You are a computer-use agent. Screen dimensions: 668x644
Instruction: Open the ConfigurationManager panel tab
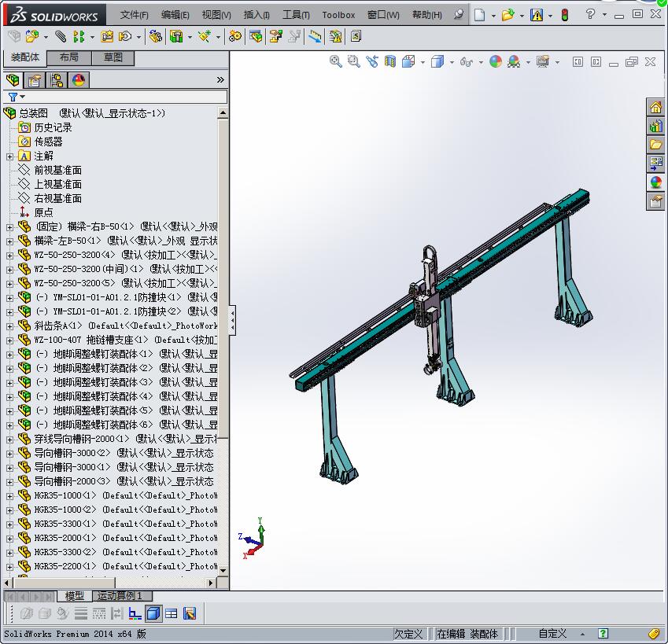coord(57,80)
